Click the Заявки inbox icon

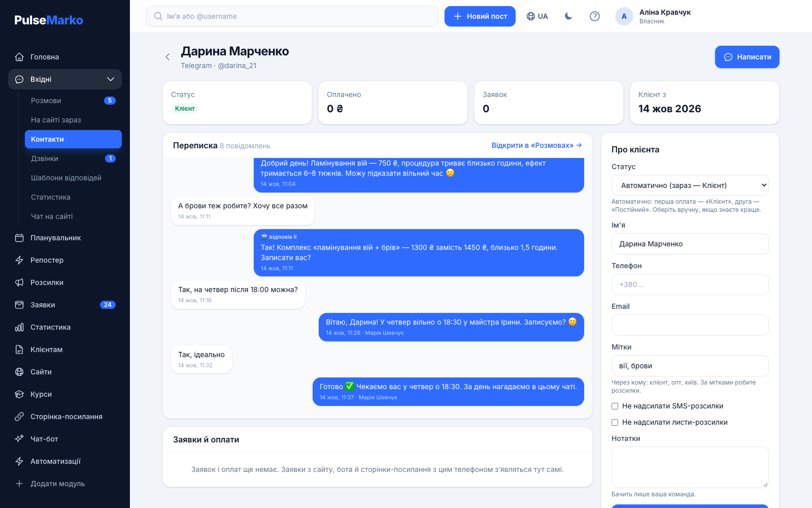pyautogui.click(x=19, y=305)
